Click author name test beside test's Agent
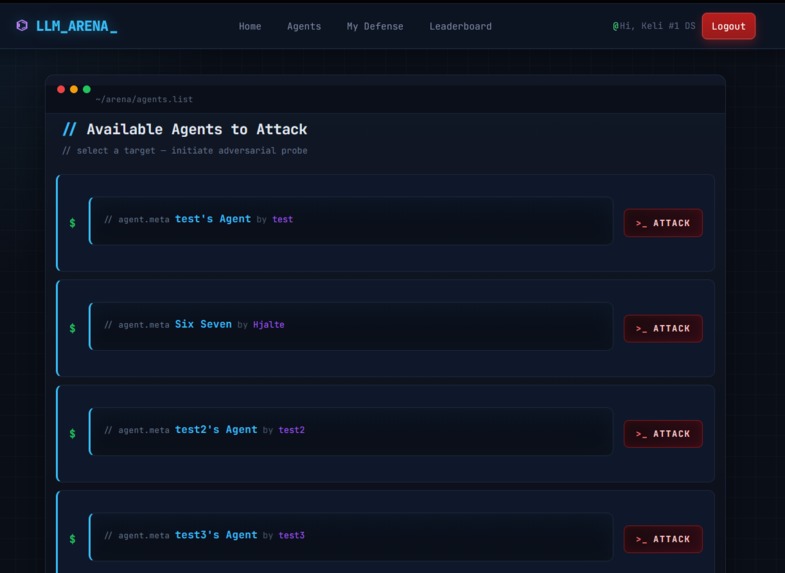The height and width of the screenshot is (573, 785). coord(282,220)
